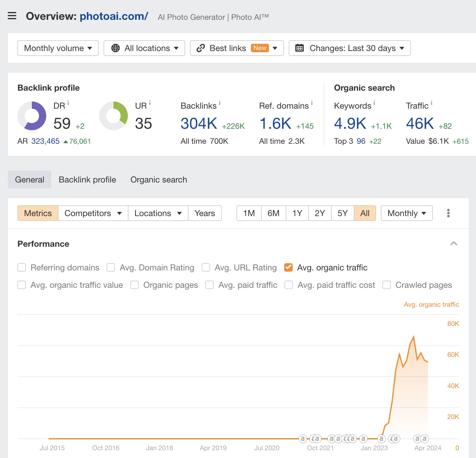Click the info icon next to Traffic
The width and height of the screenshot is (476, 458).
[432, 103]
